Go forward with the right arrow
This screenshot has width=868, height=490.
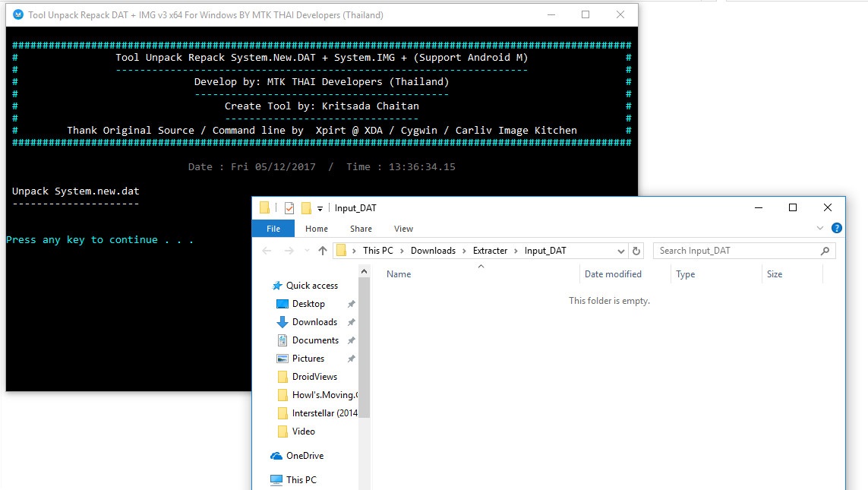point(289,251)
